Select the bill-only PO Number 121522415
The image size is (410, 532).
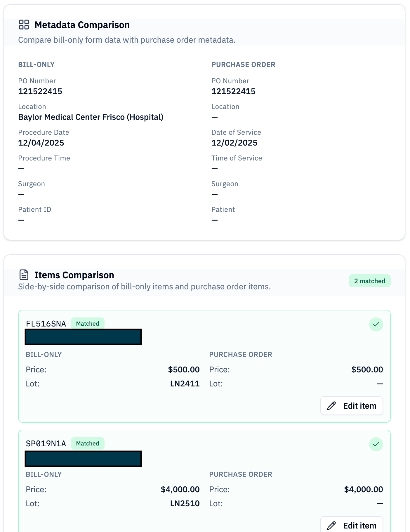point(40,91)
